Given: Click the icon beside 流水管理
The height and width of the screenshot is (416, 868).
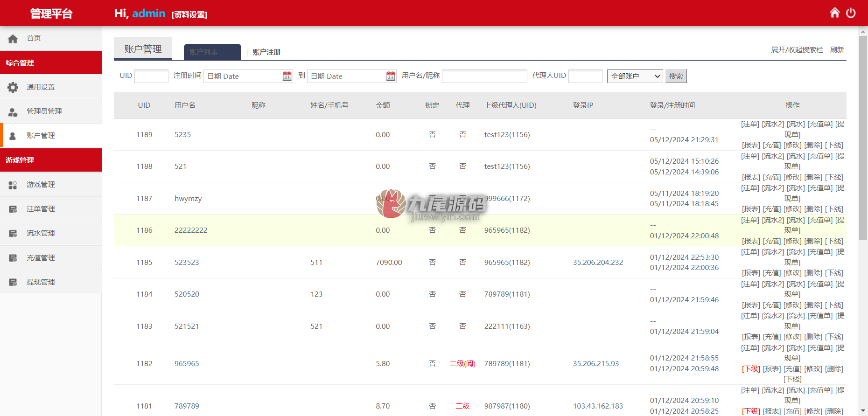Looking at the screenshot, I should click(x=13, y=234).
